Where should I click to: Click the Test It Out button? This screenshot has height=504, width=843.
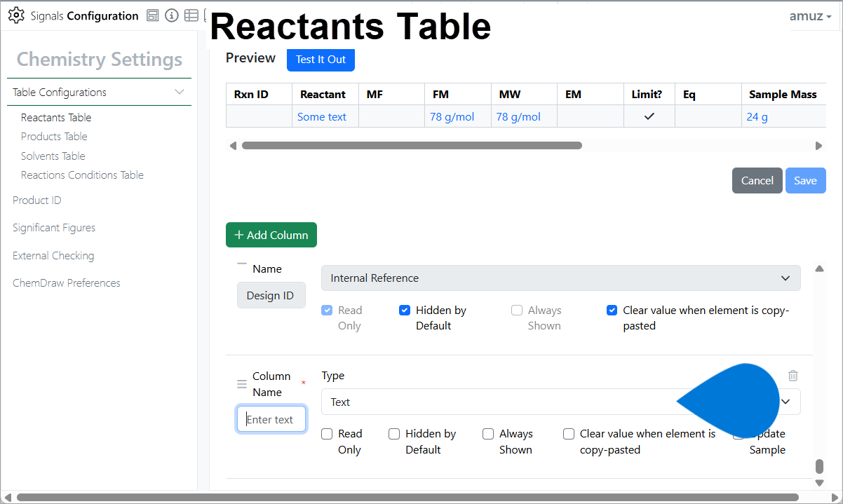point(321,60)
